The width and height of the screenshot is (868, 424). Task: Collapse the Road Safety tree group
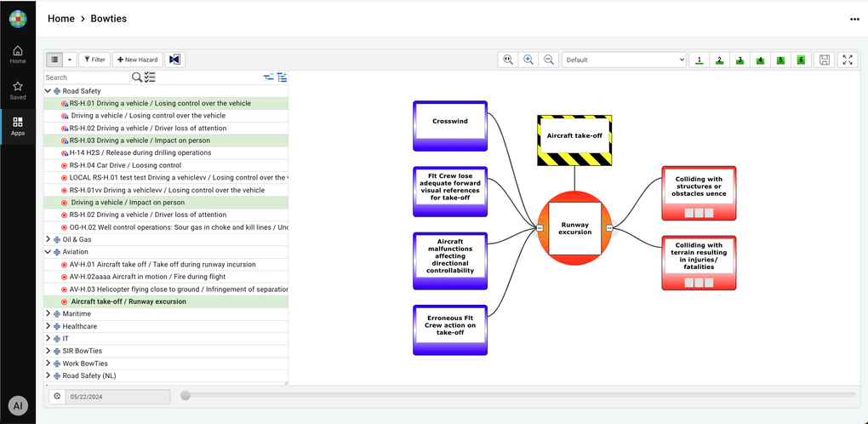(49, 91)
